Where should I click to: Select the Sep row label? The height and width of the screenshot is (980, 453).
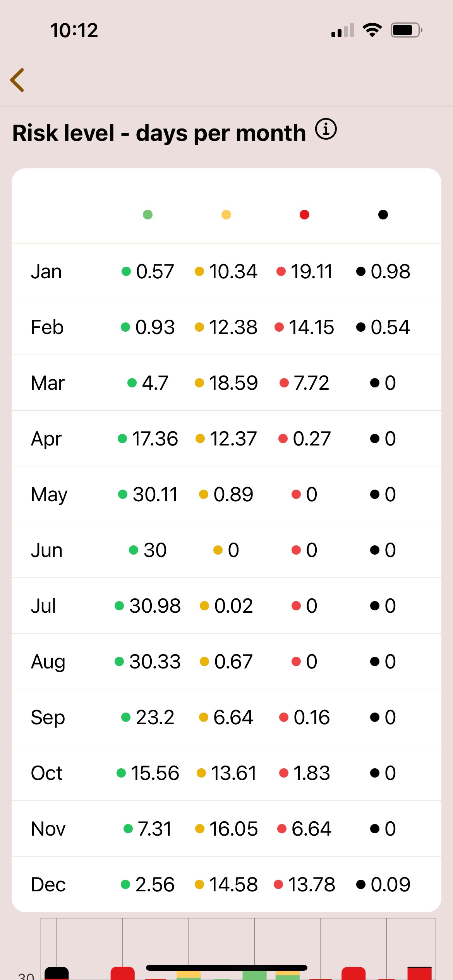[x=48, y=718]
